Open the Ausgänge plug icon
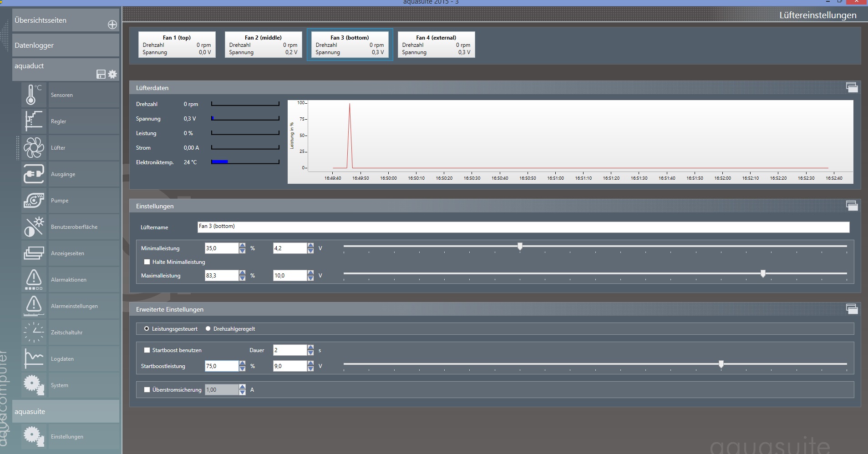This screenshot has width=868, height=454. pos(34,174)
